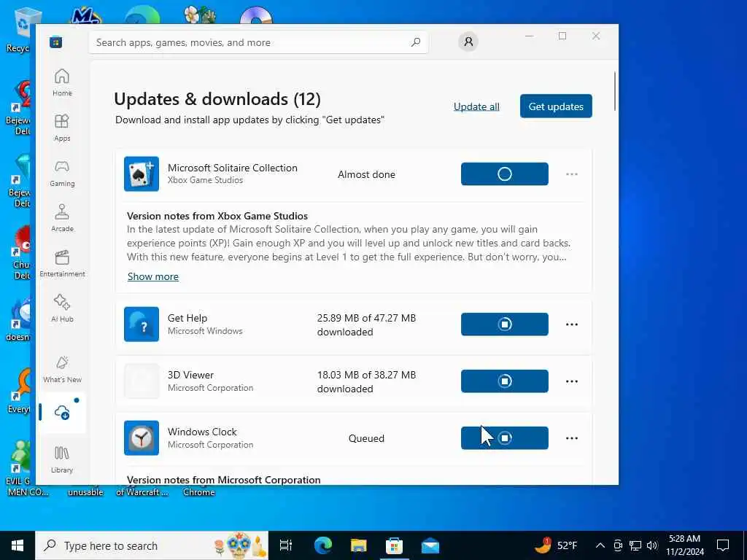Click the network tray icon
747x560 pixels.
point(635,545)
